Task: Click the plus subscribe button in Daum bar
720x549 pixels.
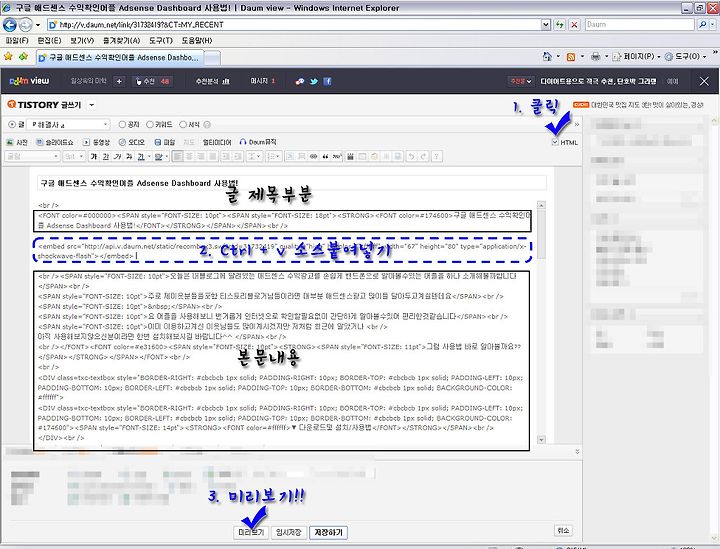Action: point(119,81)
